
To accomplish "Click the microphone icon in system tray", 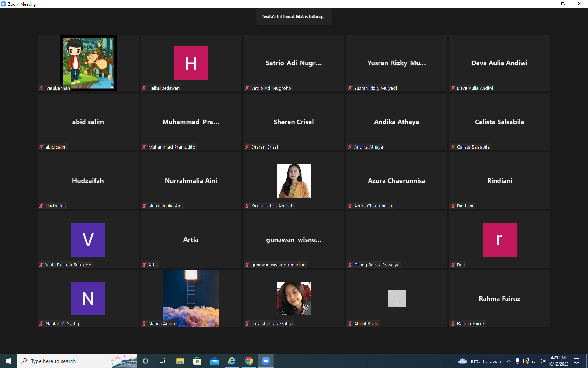I will [517, 361].
